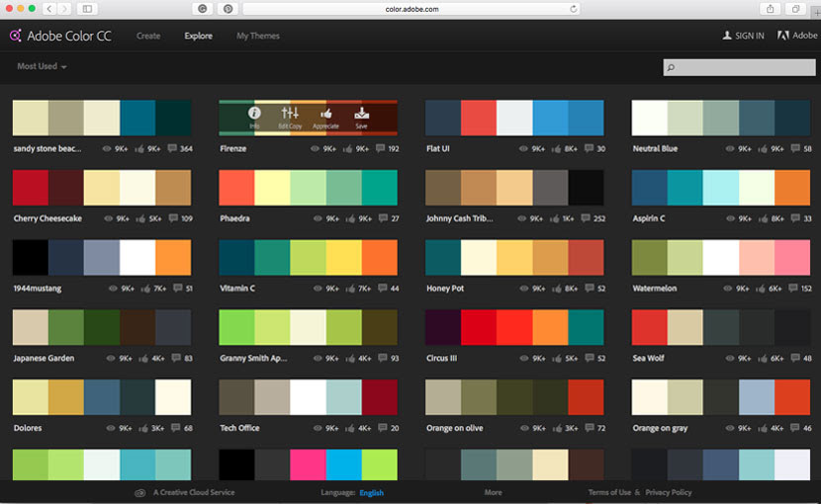Click comments icon for Watermelon theme
821x504 pixels.
793,288
